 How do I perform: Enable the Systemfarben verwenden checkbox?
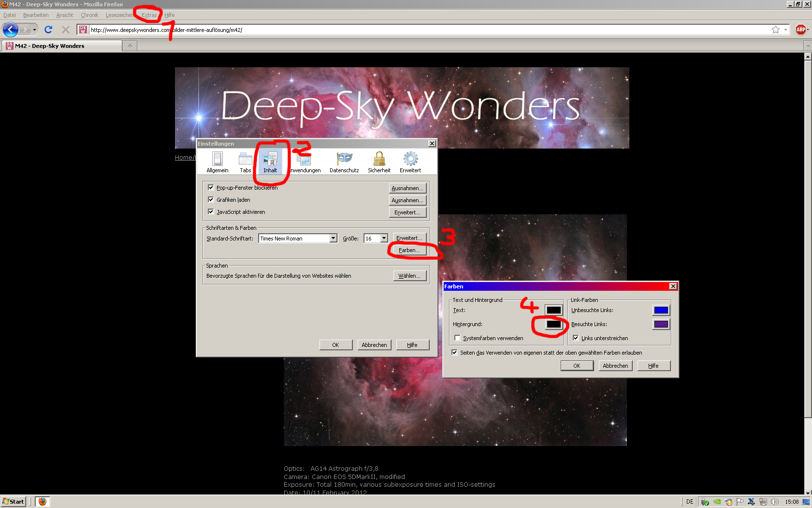tap(457, 338)
